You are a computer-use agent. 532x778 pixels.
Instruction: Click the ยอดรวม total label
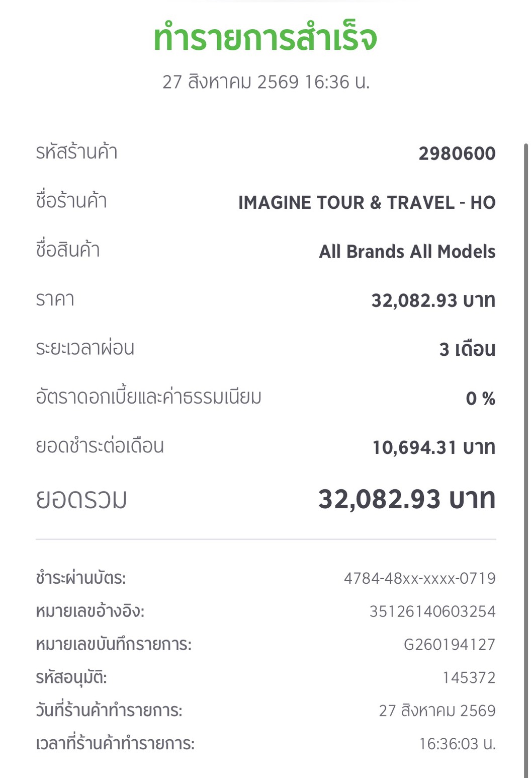point(81,499)
